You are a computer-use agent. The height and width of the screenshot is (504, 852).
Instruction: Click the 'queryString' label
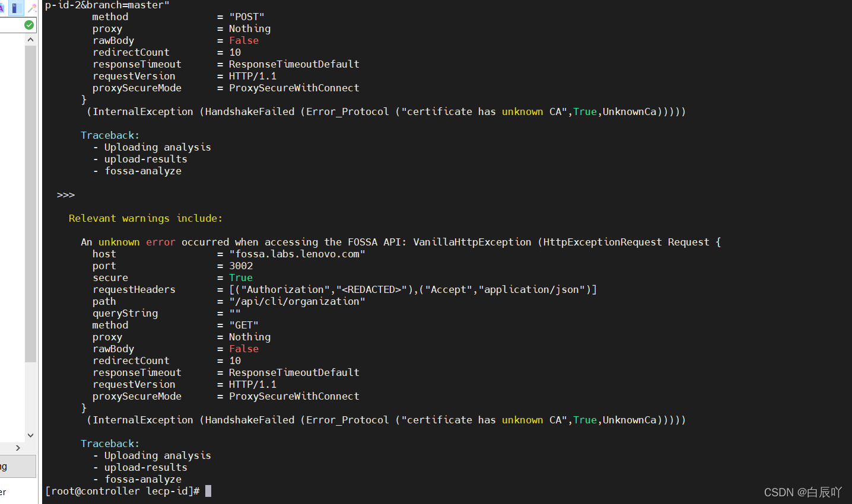125,313
